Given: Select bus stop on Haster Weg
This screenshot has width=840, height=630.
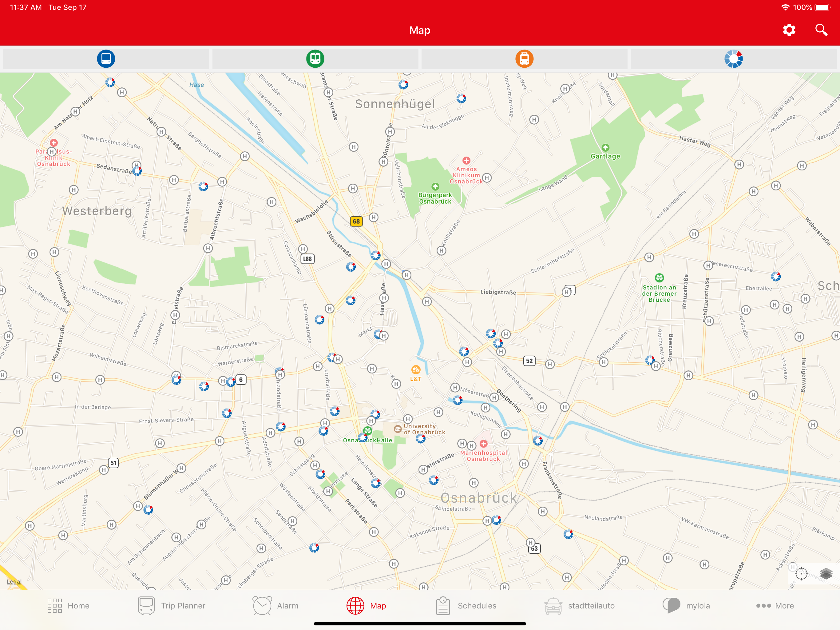Looking at the screenshot, I should pos(739,165).
